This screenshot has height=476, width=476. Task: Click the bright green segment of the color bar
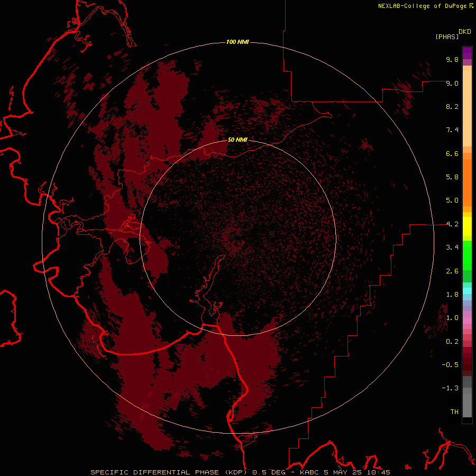click(467, 255)
